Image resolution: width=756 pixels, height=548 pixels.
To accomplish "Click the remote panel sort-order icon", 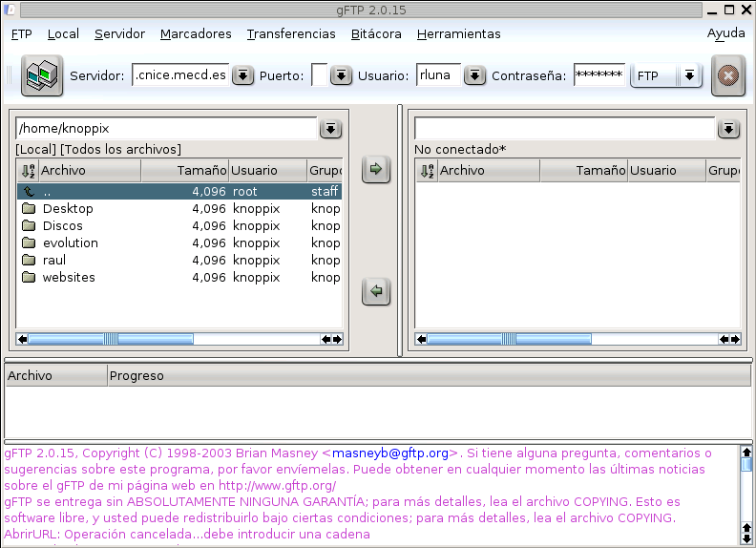I will pyautogui.click(x=427, y=171).
